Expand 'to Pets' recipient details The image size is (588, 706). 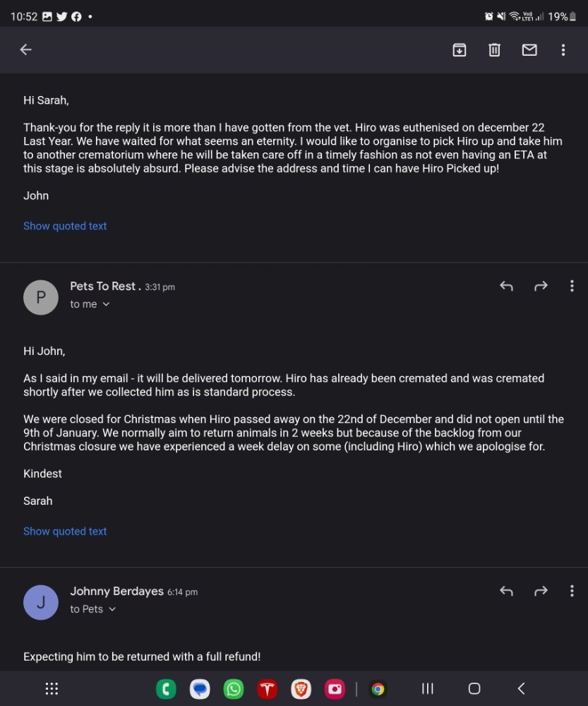(93, 609)
